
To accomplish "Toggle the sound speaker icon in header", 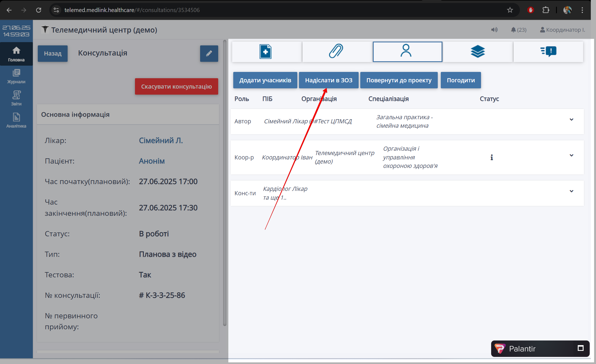I will coord(494,30).
